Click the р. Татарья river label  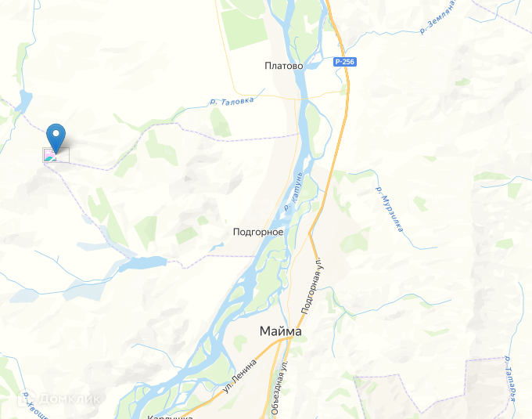511,378
